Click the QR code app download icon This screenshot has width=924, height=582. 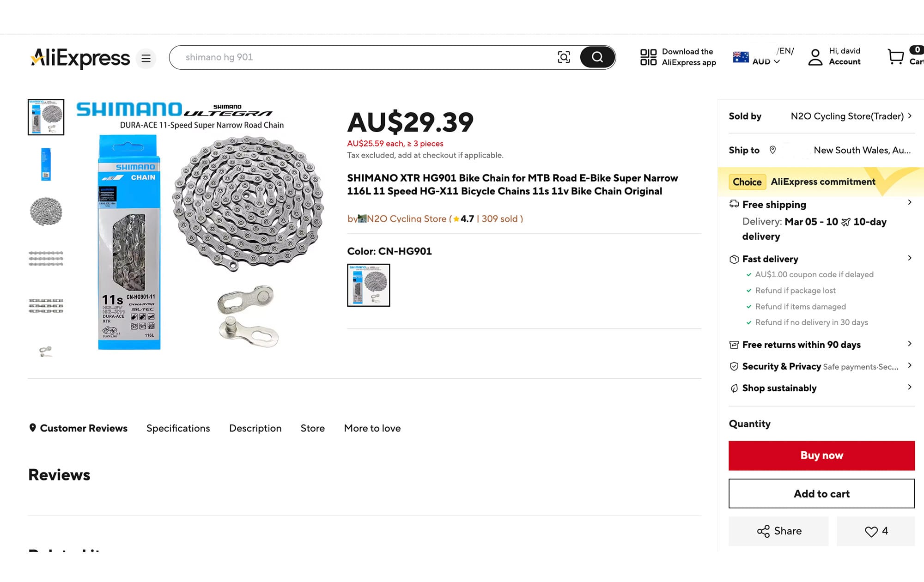(648, 57)
